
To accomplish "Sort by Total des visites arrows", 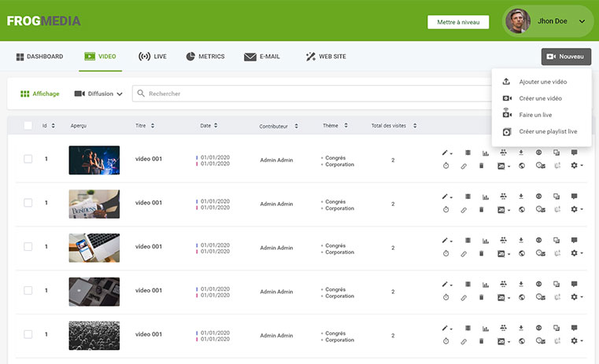I will (415, 126).
